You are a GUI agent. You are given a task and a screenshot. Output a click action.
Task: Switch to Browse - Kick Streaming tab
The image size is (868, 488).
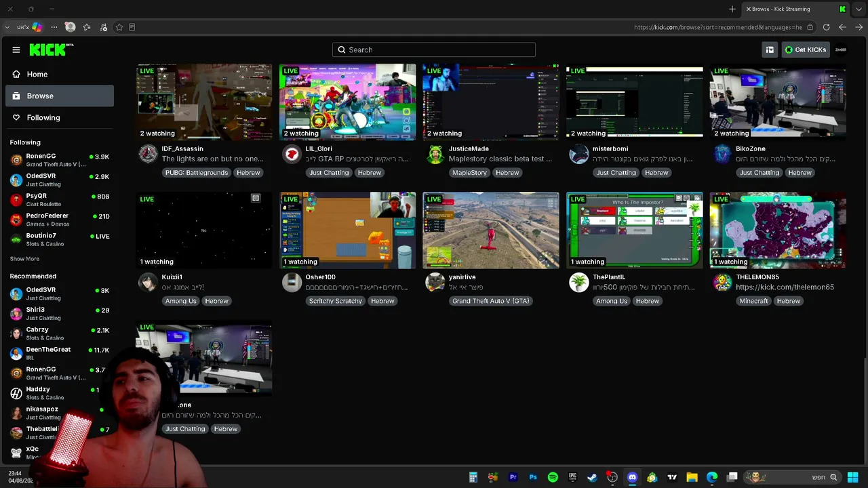coord(795,9)
